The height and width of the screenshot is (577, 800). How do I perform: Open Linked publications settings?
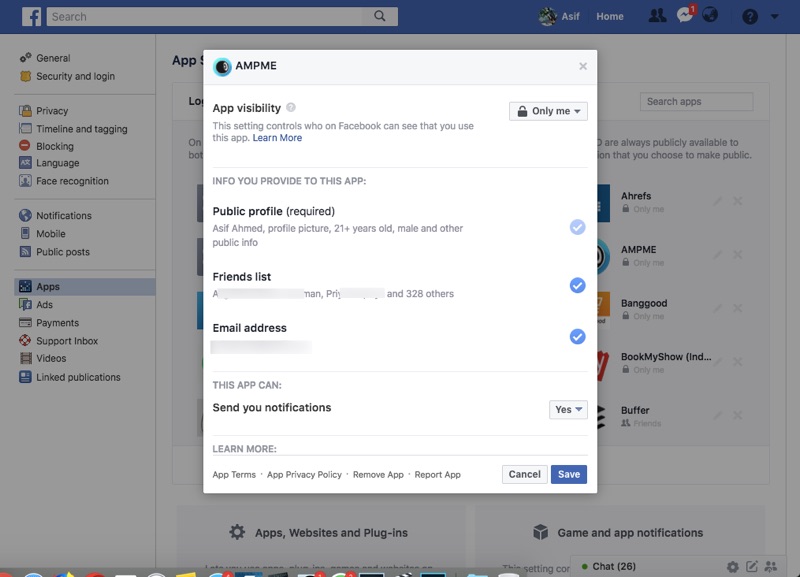pos(78,377)
